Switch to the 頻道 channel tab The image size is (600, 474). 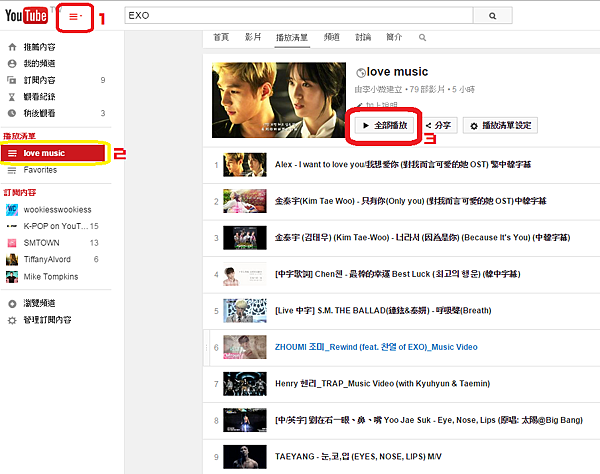tap(331, 37)
